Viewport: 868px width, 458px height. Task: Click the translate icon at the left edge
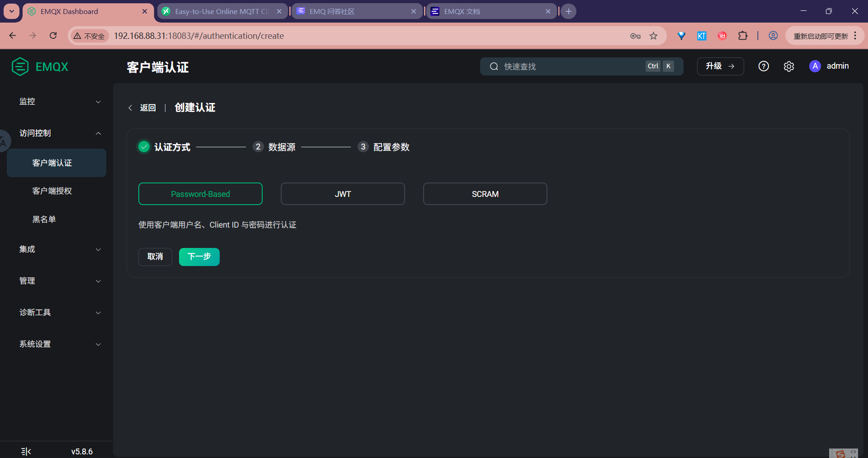coord(4,141)
